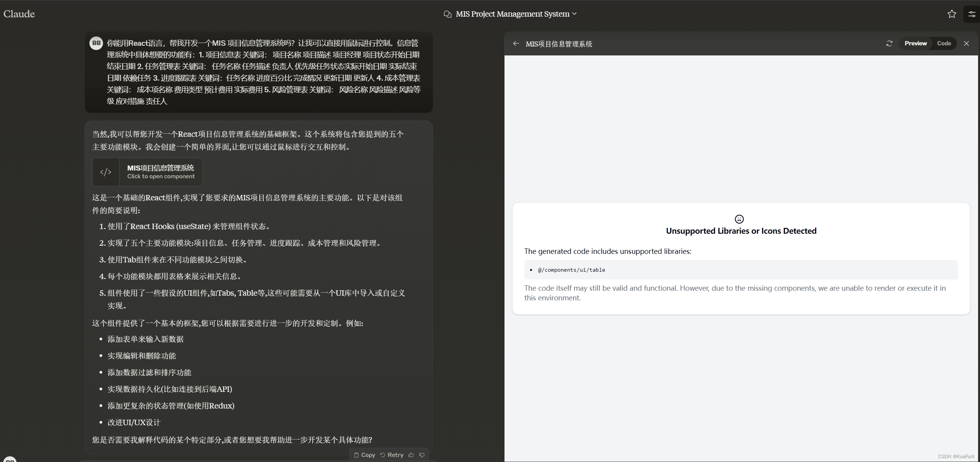Image resolution: width=980 pixels, height=462 pixels.
Task: Copy the assistant response
Action: [365, 455]
